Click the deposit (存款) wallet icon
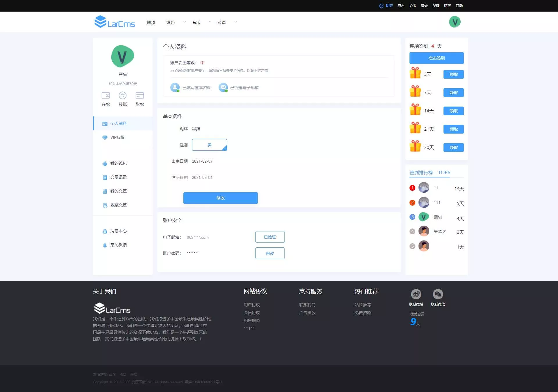Screen dimensions: 558x392 (106, 95)
